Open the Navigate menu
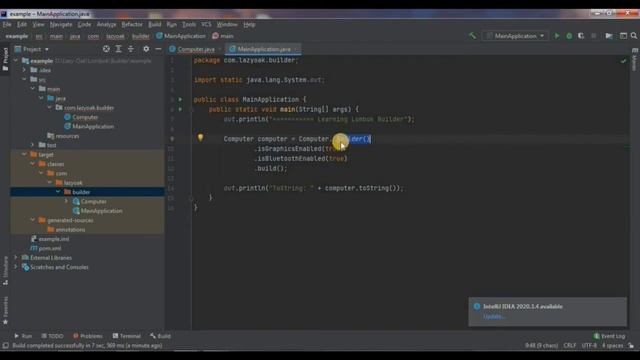 click(61, 24)
